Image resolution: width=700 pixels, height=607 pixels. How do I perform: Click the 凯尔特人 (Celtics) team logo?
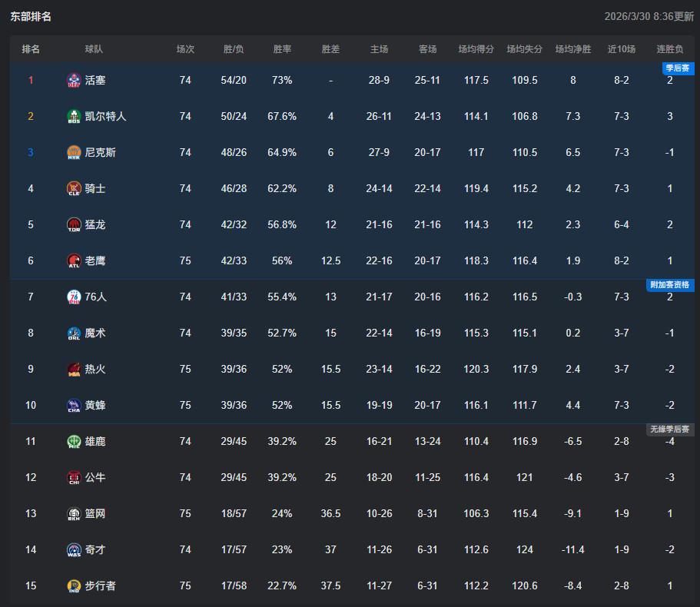pyautogui.click(x=74, y=116)
